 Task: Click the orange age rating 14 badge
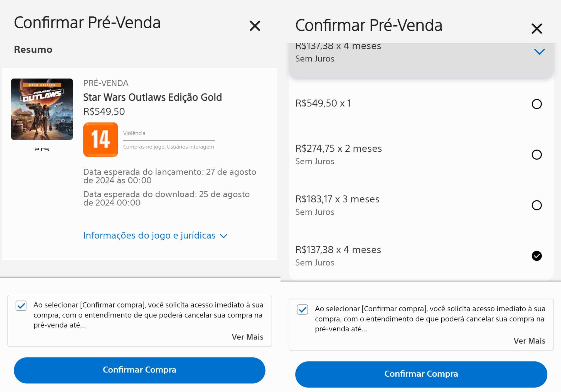point(100,140)
